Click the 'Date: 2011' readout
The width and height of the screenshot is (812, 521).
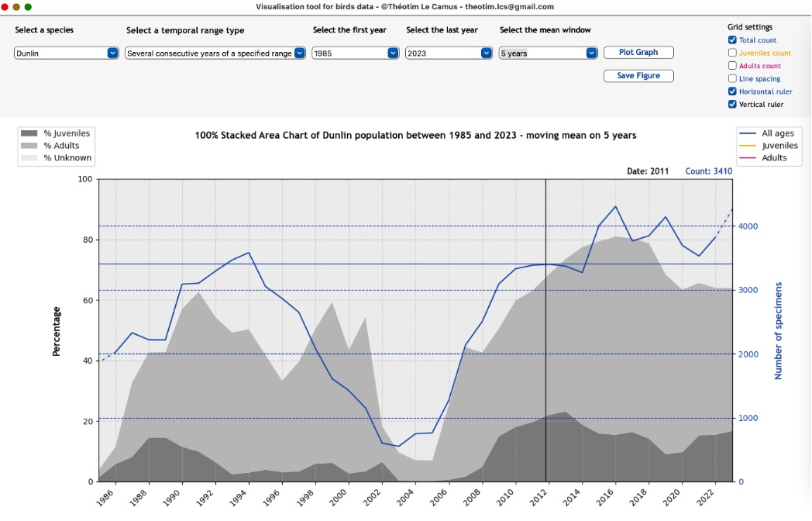point(648,171)
